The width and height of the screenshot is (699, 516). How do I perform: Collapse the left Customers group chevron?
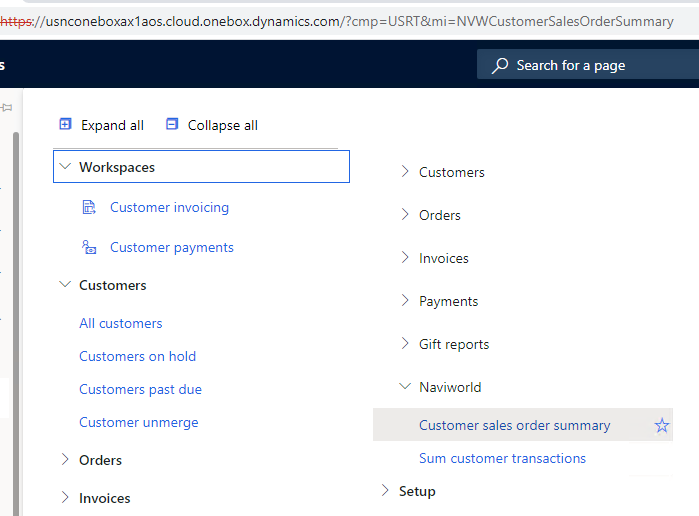point(65,285)
